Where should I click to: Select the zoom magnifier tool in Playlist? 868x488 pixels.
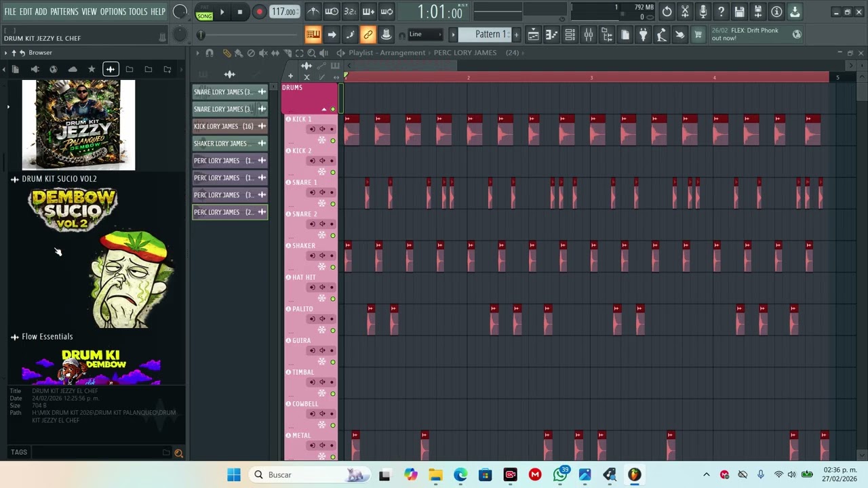coord(311,53)
